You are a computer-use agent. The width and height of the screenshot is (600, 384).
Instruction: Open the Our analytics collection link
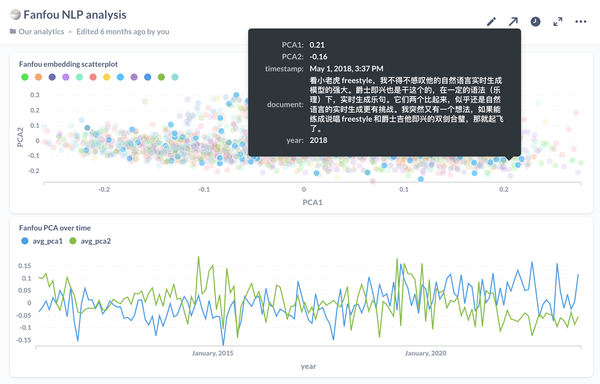pyautogui.click(x=41, y=31)
